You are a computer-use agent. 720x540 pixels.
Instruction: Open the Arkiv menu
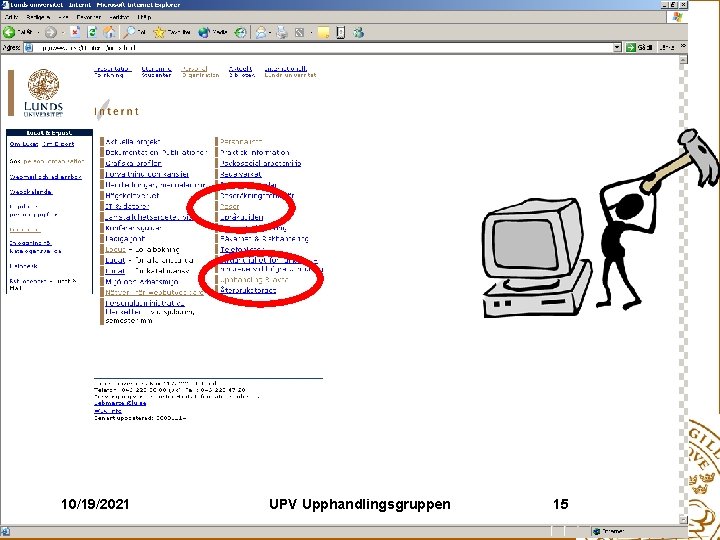11,17
